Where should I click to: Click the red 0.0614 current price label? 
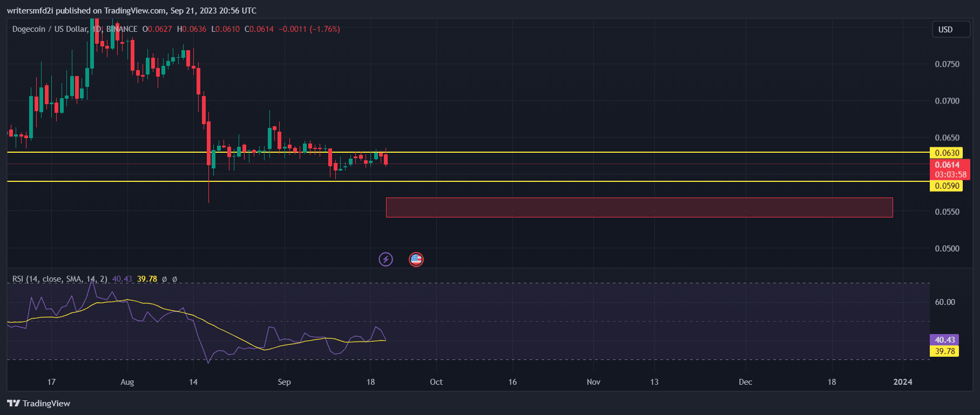949,169
